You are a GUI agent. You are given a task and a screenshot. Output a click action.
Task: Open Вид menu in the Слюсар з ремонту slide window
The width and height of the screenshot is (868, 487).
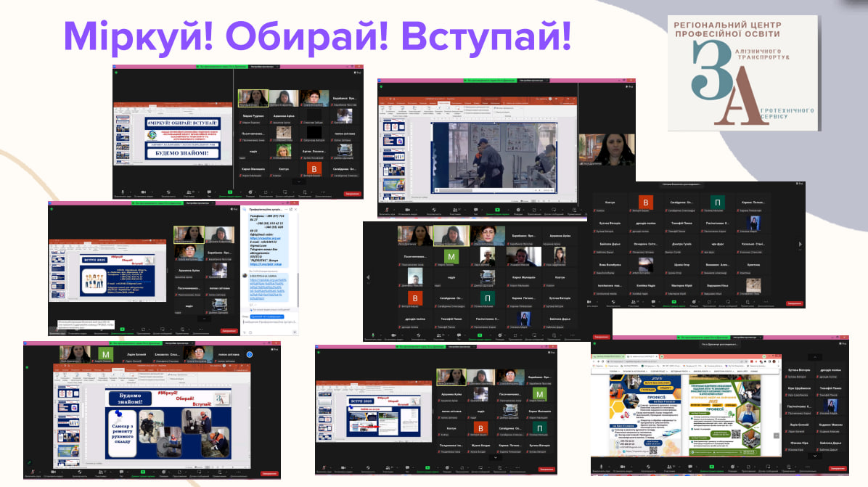click(274, 348)
